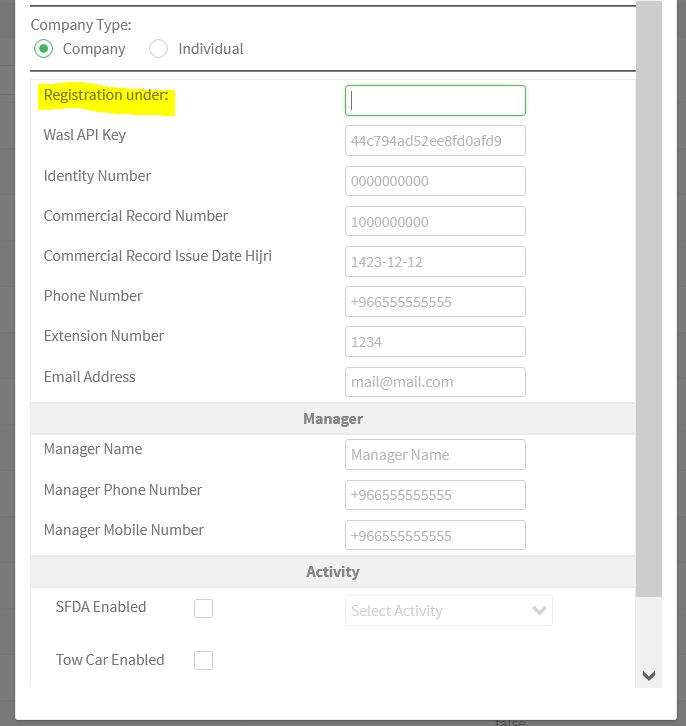The image size is (686, 726).
Task: Click the Wasl API Key field
Action: [435, 140]
